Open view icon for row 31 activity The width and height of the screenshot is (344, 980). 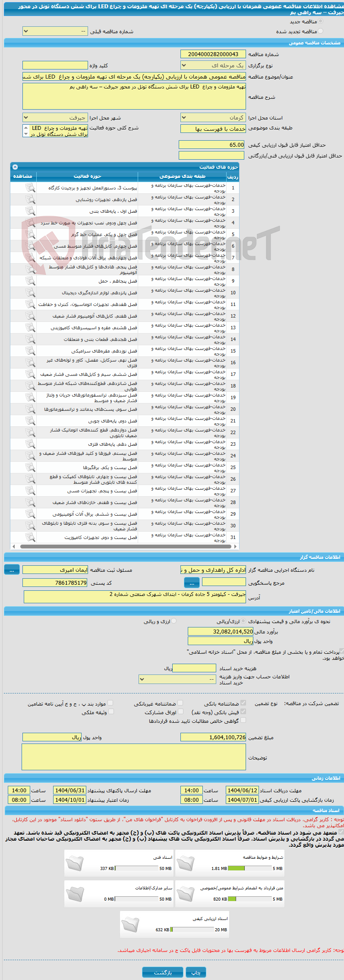(x=30, y=537)
